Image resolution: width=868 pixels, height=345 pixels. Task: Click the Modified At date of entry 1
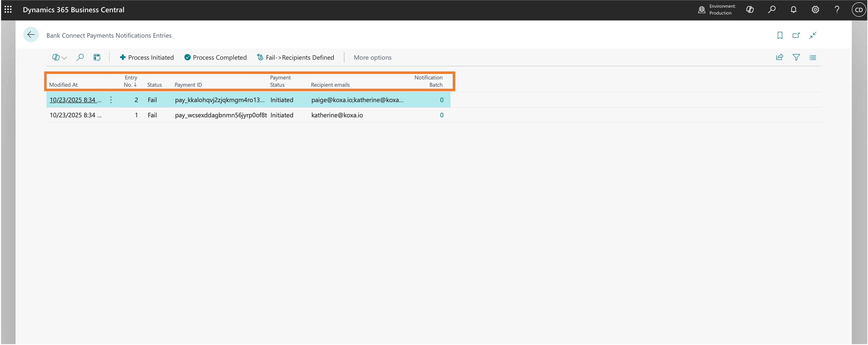75,115
